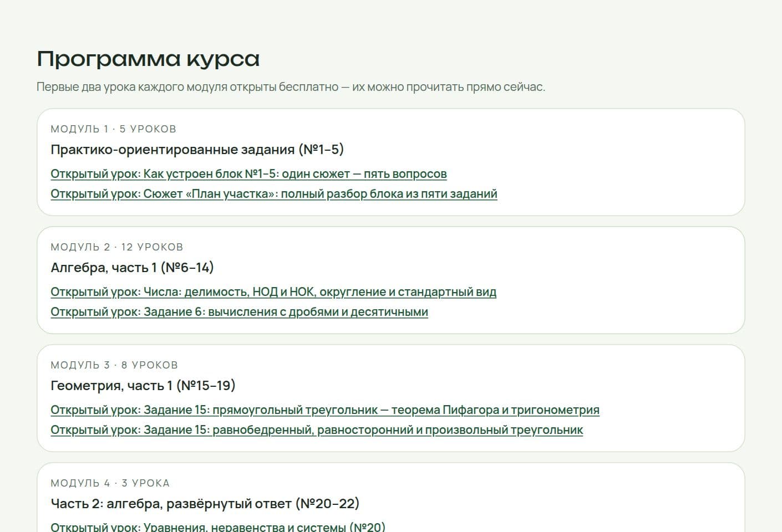Open lesson "Задание 6: вычисления с дробями"
Image resolution: width=782 pixels, height=532 pixels.
(x=239, y=312)
